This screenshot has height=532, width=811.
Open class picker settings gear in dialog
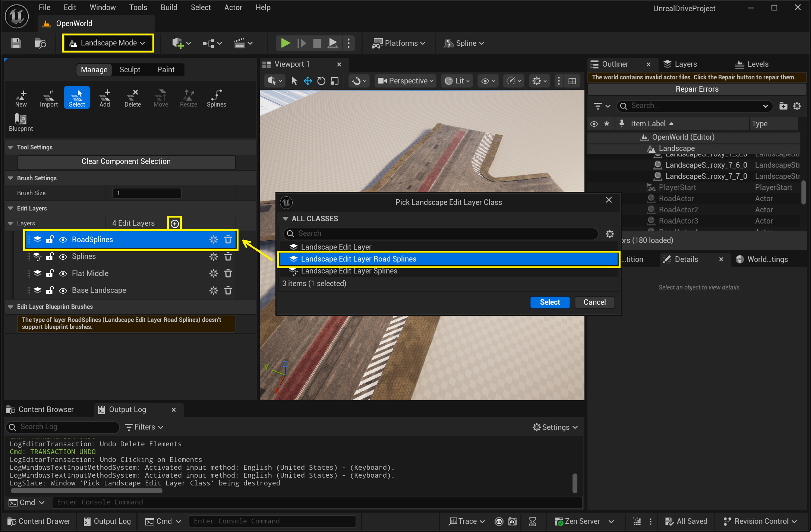coord(610,234)
